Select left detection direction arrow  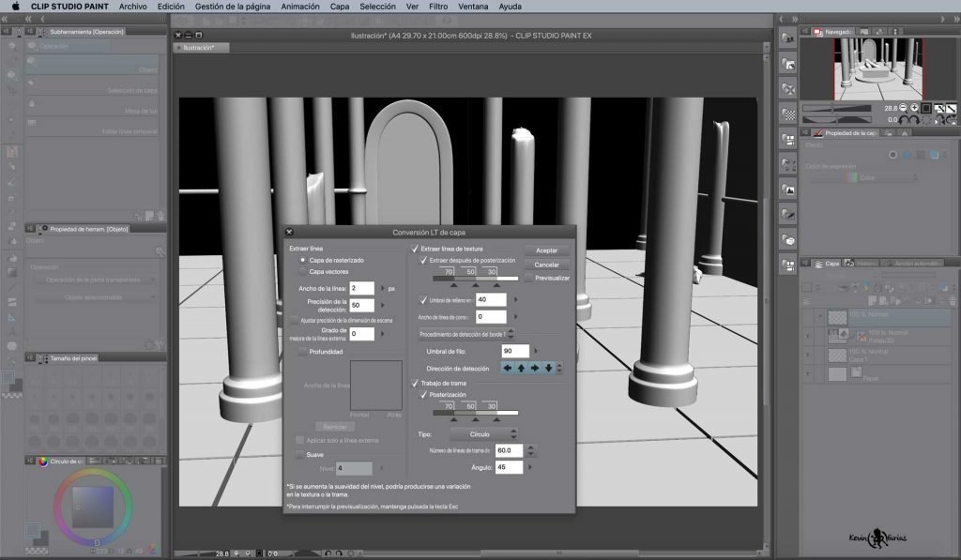tap(508, 369)
